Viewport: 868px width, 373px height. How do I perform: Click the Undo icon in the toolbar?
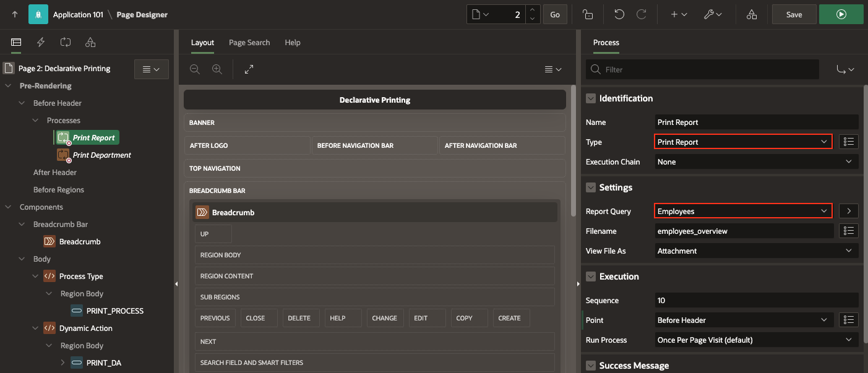(x=619, y=14)
